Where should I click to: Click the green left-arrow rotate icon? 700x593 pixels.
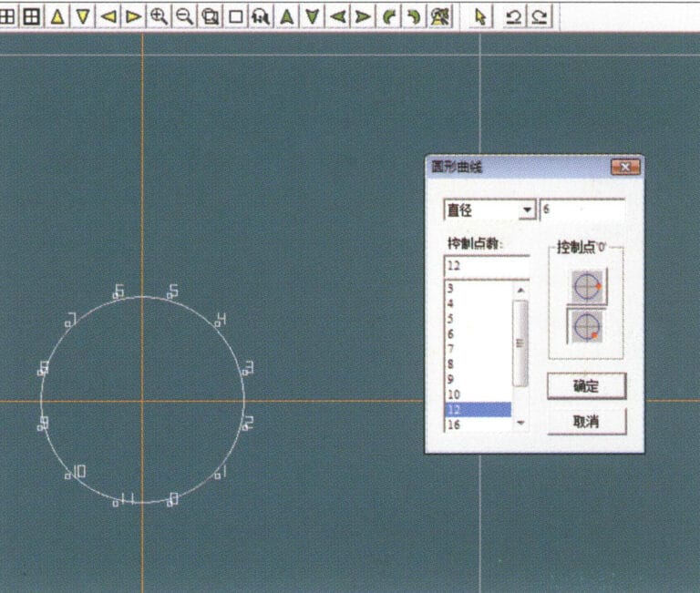338,17
